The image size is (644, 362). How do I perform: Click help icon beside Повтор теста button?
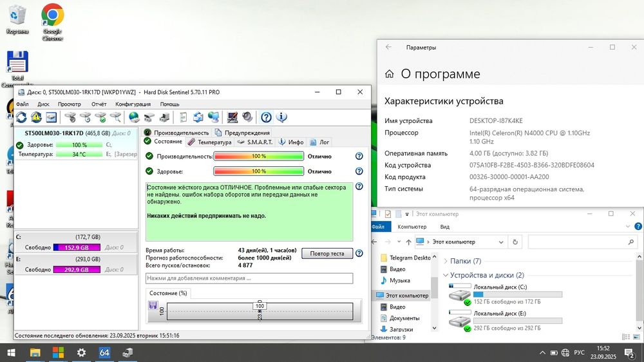click(359, 254)
